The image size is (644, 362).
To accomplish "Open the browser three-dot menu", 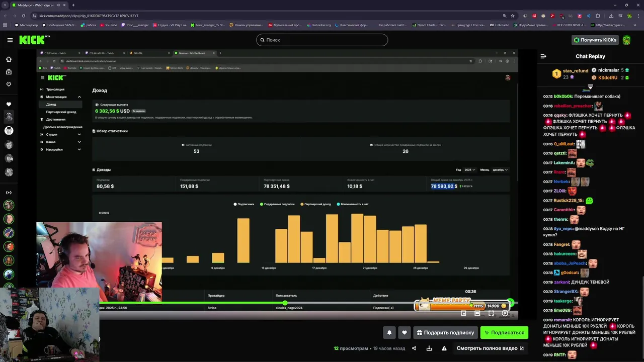I will 638,16.
